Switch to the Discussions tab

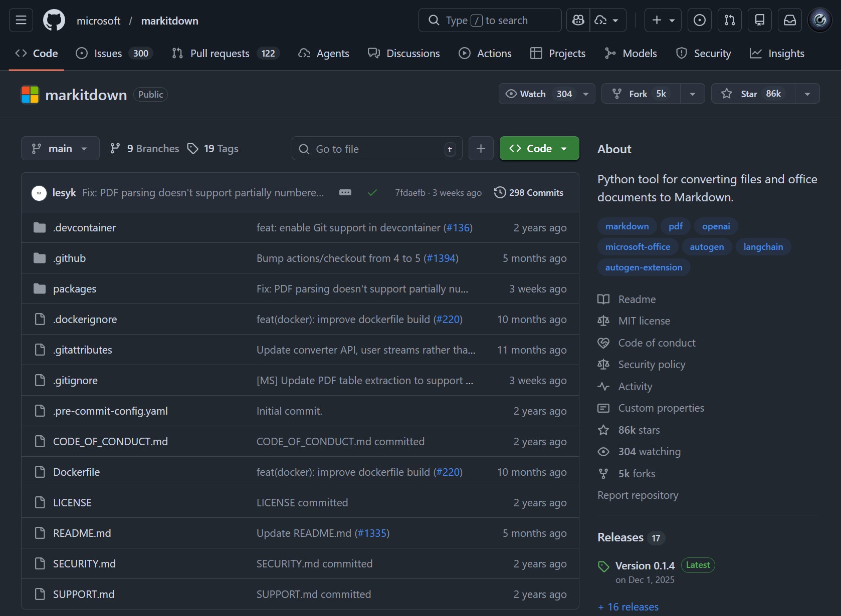pos(404,53)
